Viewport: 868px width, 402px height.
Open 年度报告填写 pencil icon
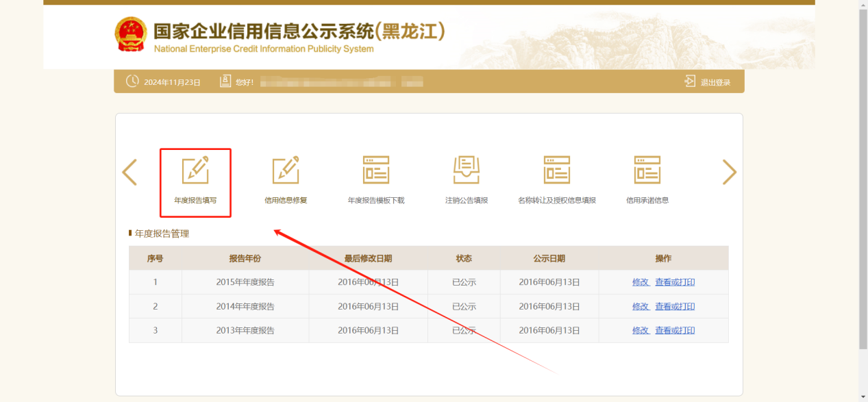click(195, 171)
